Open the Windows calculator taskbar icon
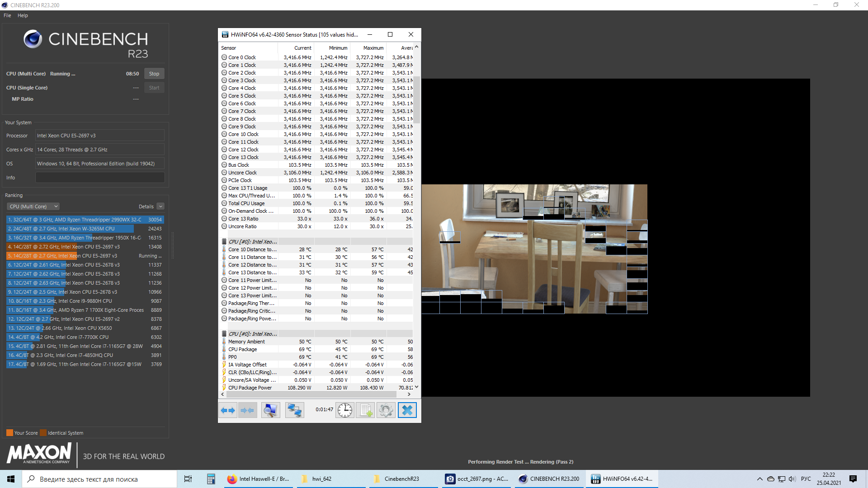Viewport: 868px width, 488px height. pyautogui.click(x=211, y=479)
